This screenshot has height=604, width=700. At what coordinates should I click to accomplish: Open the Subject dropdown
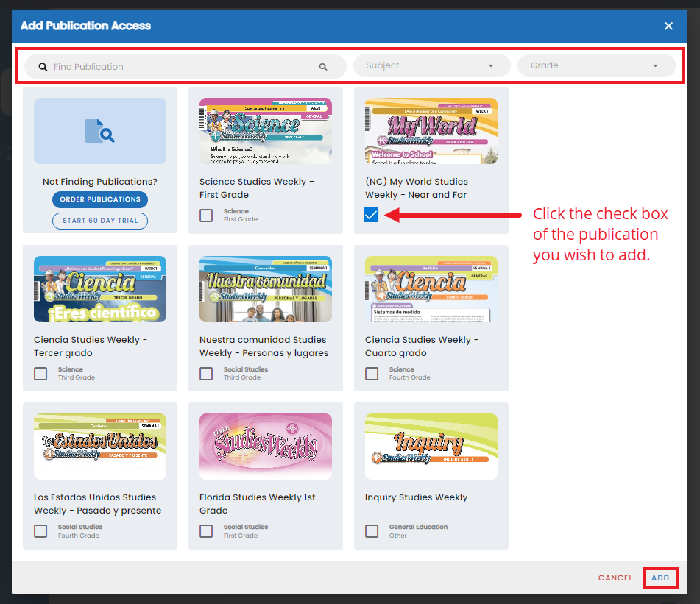(x=431, y=65)
